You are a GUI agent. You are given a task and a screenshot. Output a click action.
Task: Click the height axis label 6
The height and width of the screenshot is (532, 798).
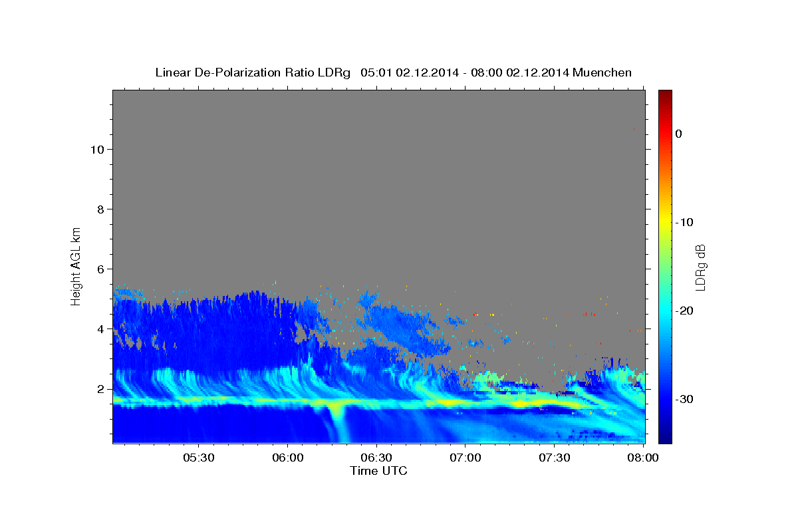click(x=100, y=269)
